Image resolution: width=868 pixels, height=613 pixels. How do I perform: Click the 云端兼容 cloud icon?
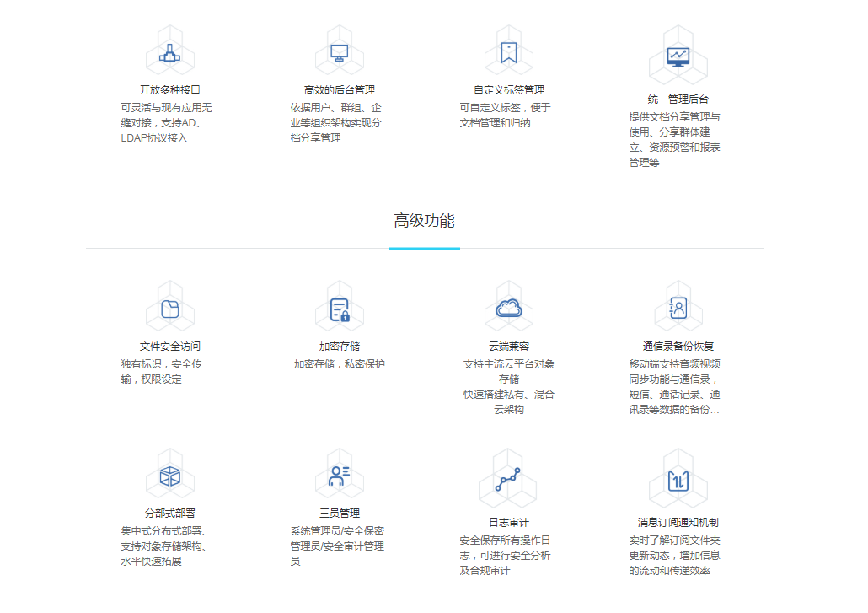508,309
